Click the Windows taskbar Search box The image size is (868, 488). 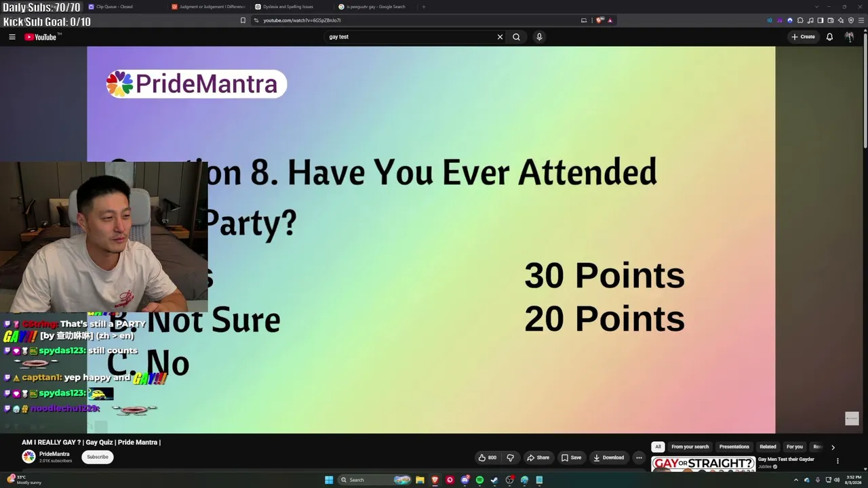tap(376, 480)
